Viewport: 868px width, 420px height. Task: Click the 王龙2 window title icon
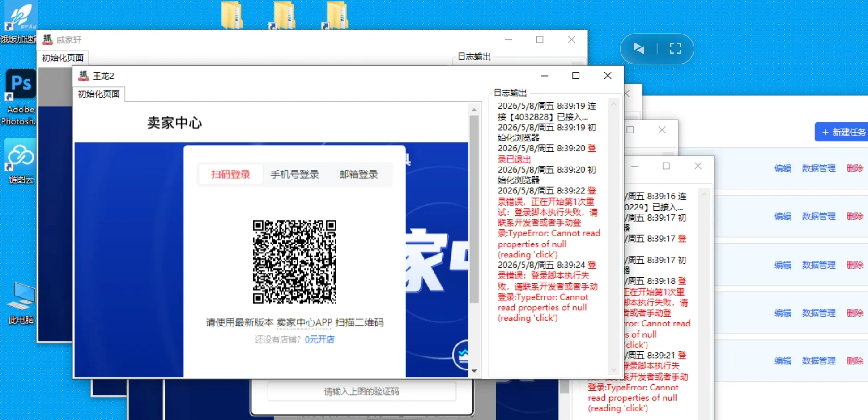point(84,76)
